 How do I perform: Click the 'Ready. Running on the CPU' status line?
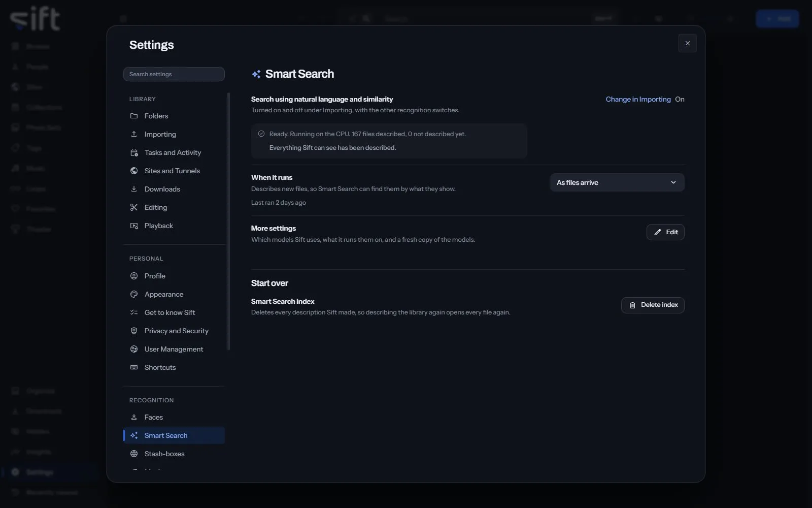click(x=367, y=134)
